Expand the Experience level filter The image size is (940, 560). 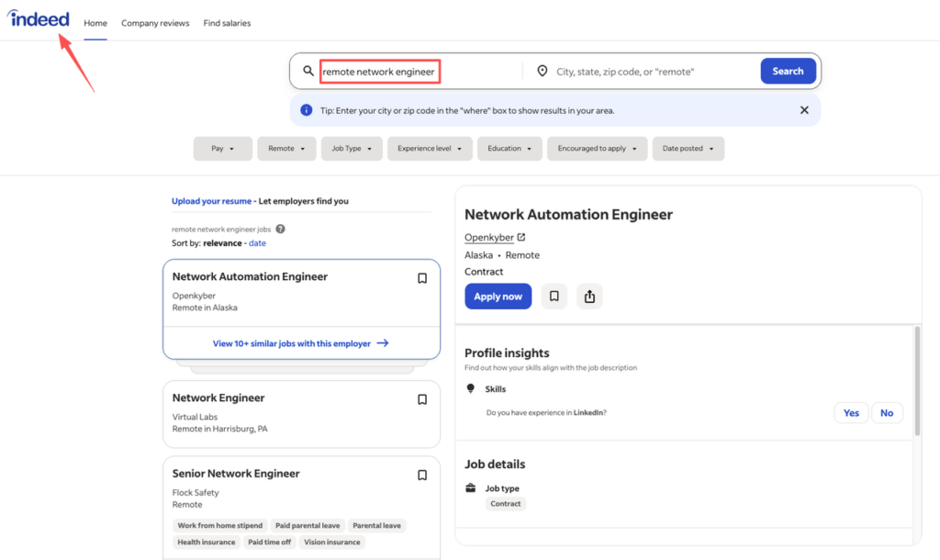click(x=430, y=148)
